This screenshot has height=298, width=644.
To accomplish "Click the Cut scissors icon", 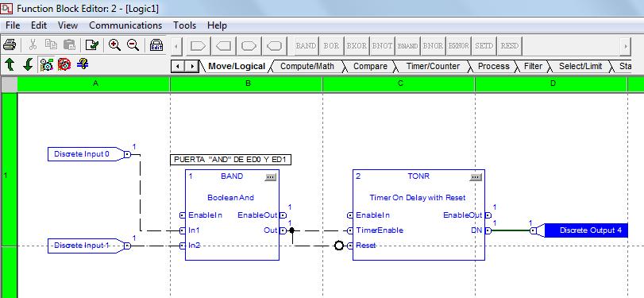I will [x=33, y=45].
